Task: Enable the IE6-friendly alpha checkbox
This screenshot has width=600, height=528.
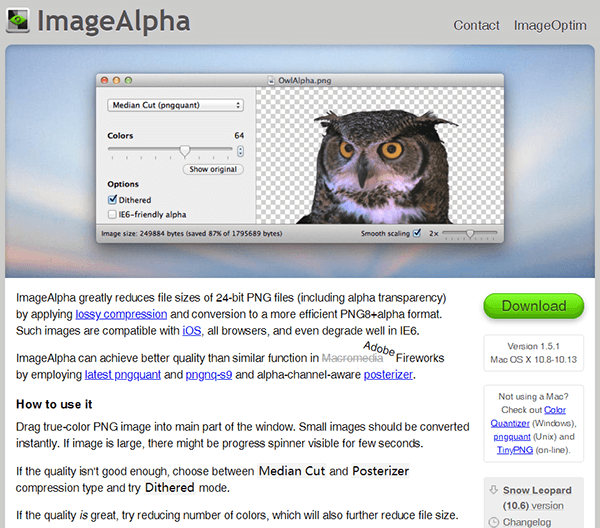Action: (112, 214)
